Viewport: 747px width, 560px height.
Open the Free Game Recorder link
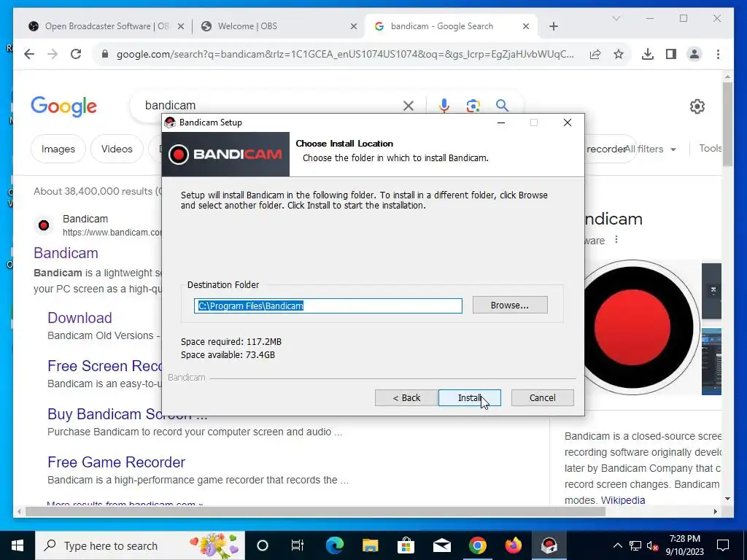pos(116,462)
